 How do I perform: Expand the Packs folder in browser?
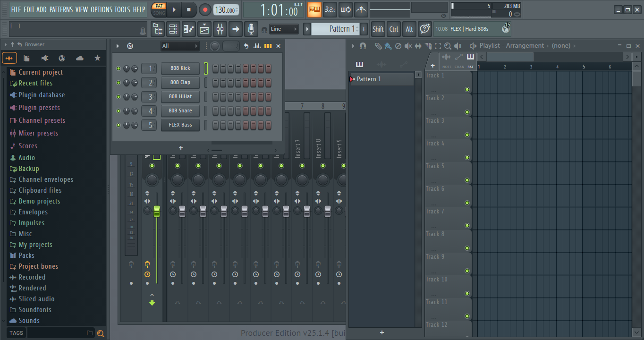tap(26, 255)
